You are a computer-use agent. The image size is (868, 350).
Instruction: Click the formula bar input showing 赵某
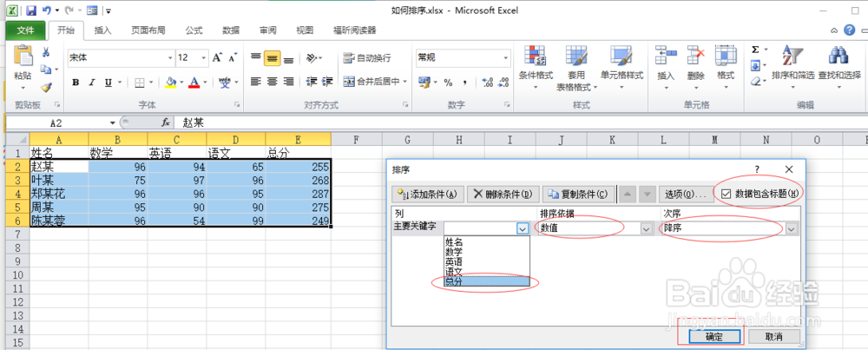(520, 122)
